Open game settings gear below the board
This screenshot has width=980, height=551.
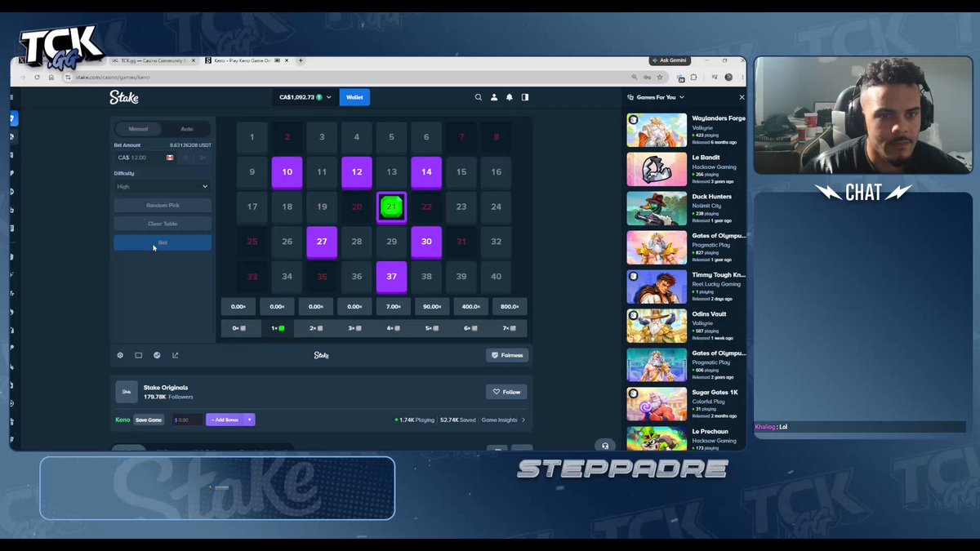pos(120,355)
